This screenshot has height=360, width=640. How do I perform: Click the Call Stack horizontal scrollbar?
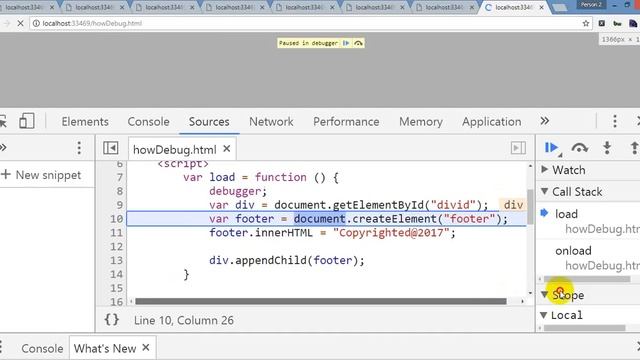click(587, 279)
